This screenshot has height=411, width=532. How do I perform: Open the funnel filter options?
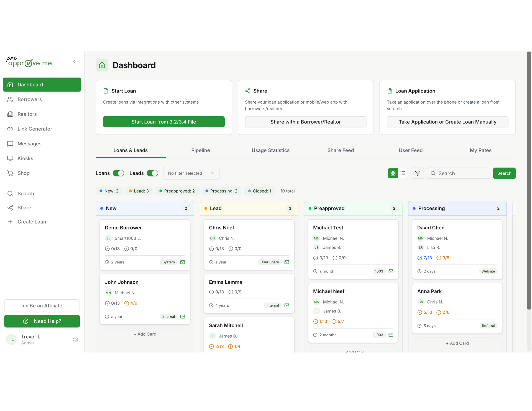click(418, 173)
